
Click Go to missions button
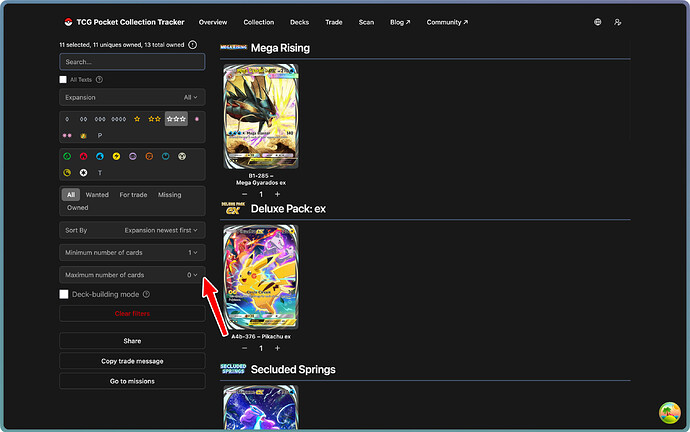tap(132, 381)
